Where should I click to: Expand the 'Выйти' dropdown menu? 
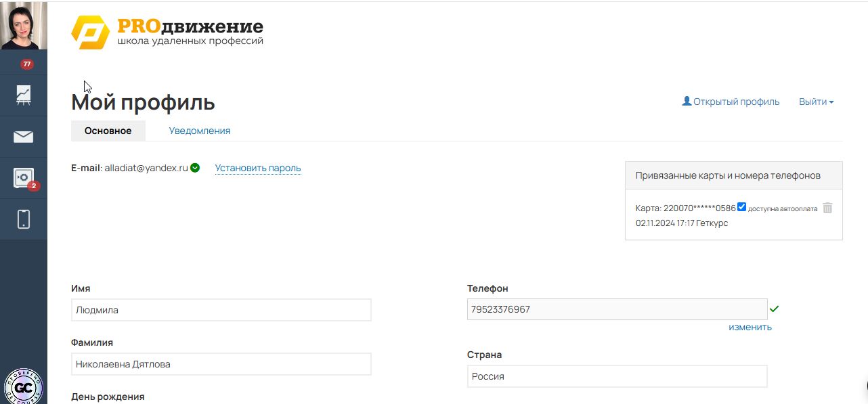[x=816, y=102]
